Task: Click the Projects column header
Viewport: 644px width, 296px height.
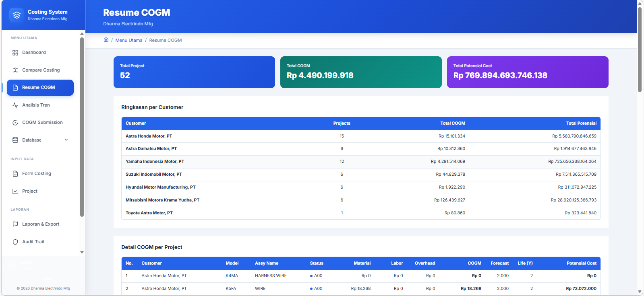Action: 342,123
